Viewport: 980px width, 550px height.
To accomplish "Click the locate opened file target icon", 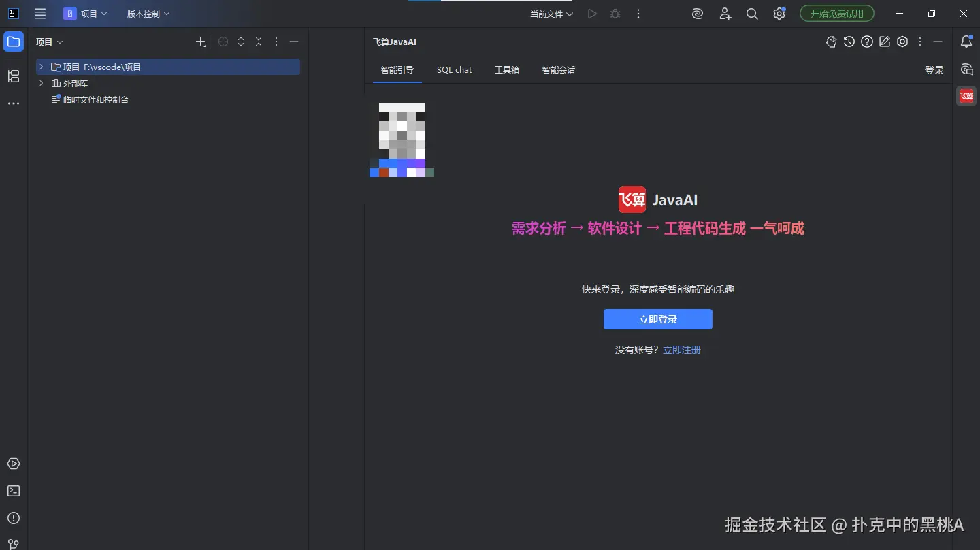I will tap(223, 42).
